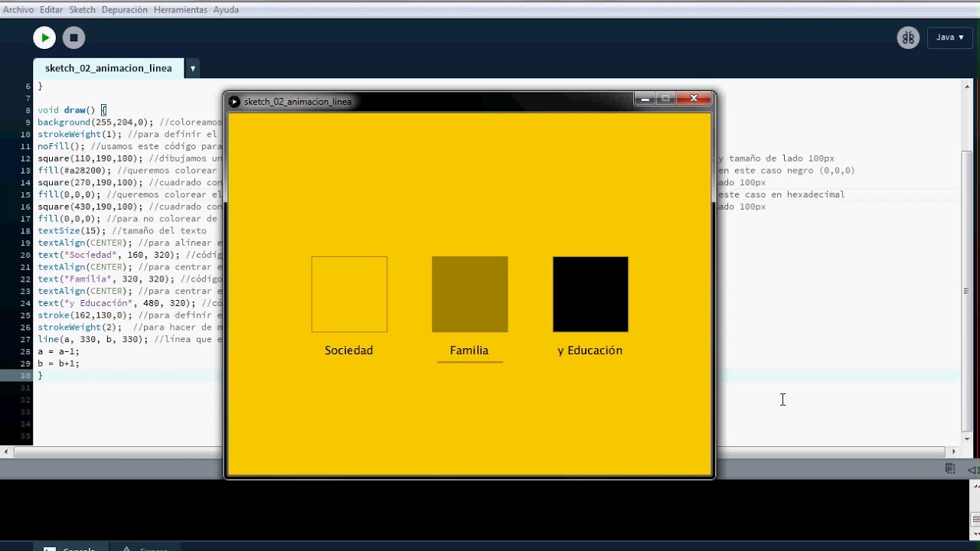The height and width of the screenshot is (551, 980).
Task: Click the comment 'este caso en hexadecimal'
Action: click(x=782, y=194)
